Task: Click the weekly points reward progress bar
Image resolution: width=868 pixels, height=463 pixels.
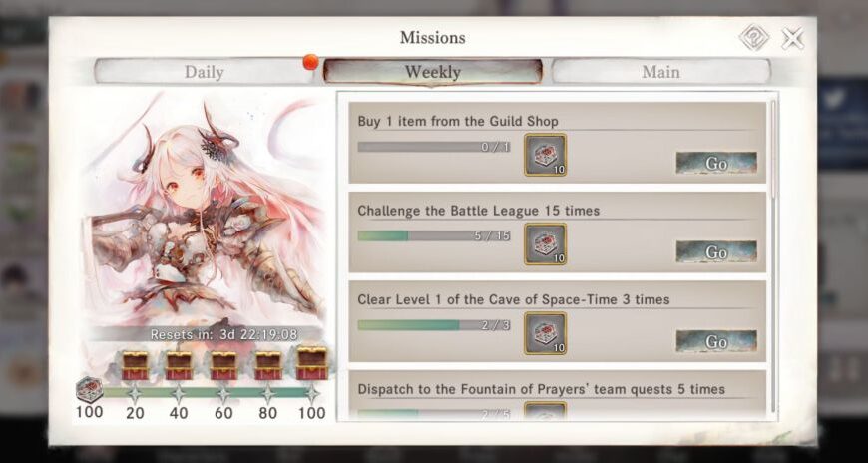Action: pyautogui.click(x=208, y=393)
